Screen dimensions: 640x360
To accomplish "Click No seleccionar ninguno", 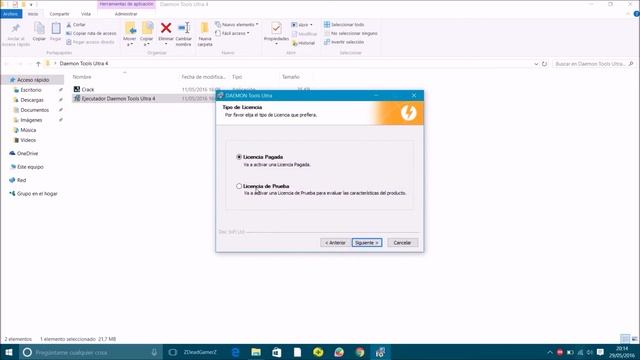I will pos(351,33).
